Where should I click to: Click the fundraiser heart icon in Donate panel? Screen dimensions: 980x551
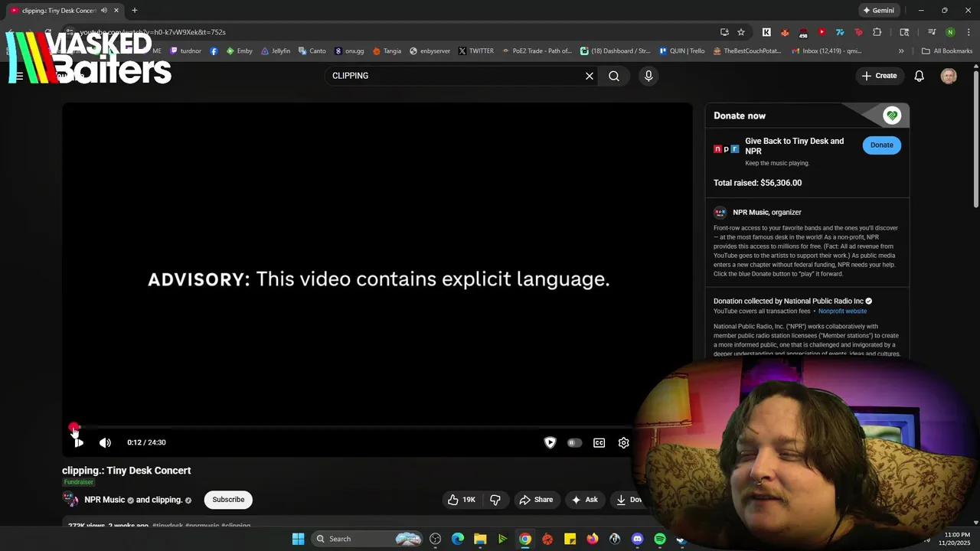pyautogui.click(x=891, y=116)
